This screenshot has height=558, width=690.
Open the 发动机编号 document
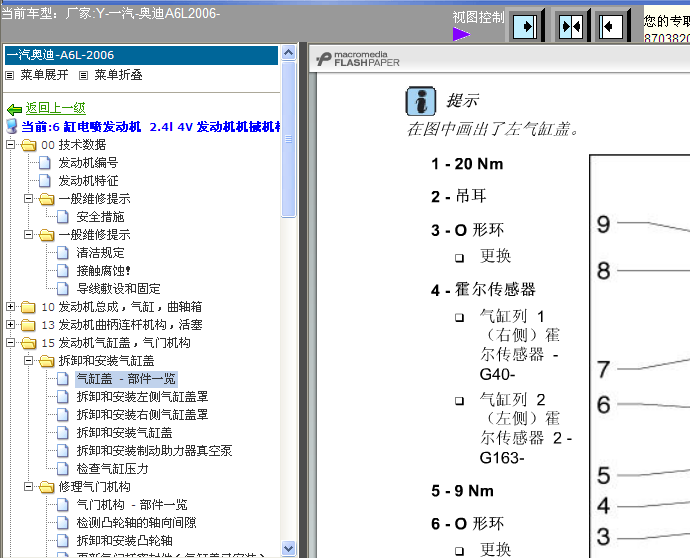coord(88,163)
